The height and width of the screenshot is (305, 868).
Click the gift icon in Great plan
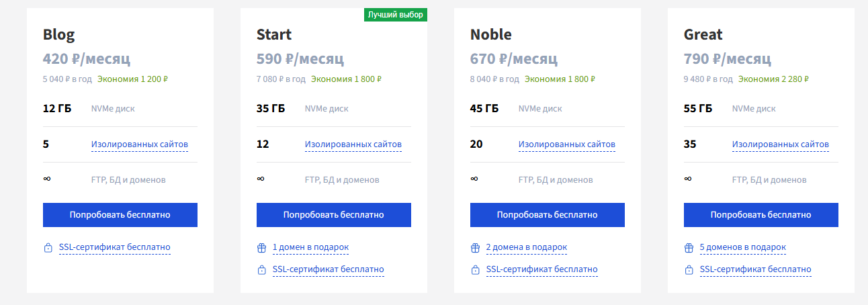pos(689,248)
